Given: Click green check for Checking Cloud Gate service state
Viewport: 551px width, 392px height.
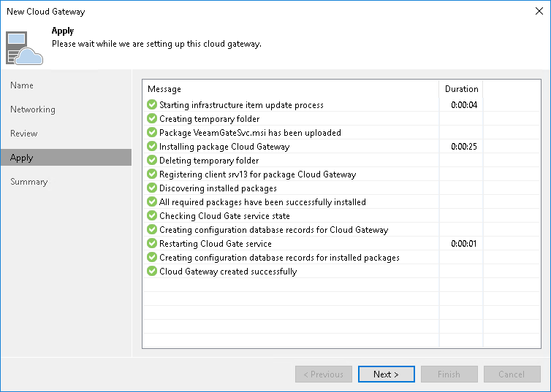Looking at the screenshot, I should point(152,216).
